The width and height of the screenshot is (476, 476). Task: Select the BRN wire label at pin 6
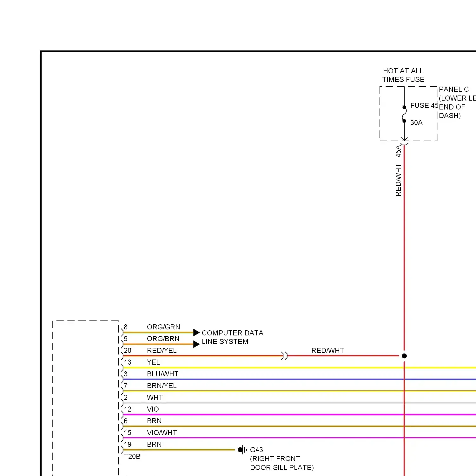click(154, 421)
